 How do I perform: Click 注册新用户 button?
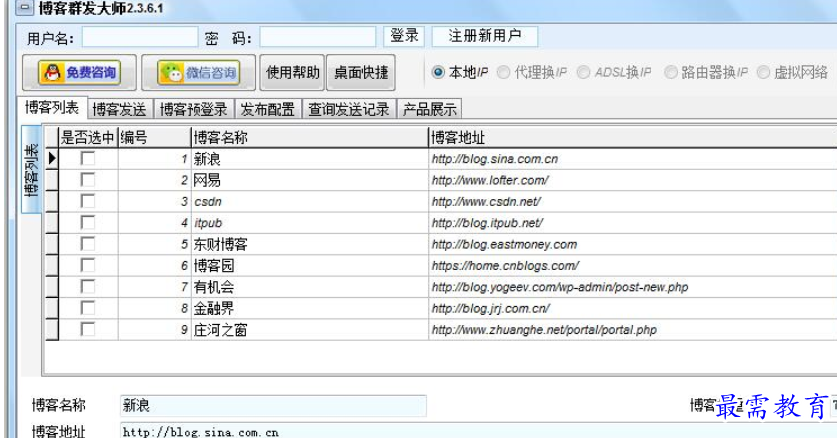tap(485, 36)
